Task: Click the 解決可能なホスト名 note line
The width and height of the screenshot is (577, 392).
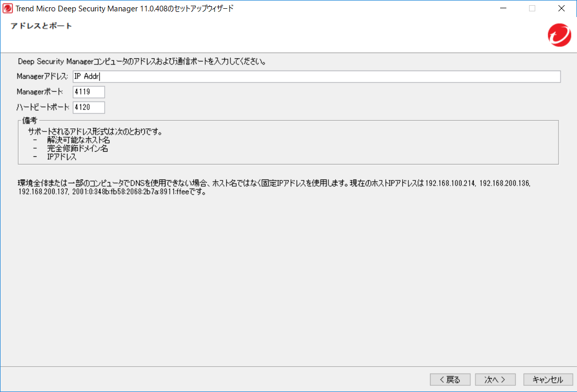Action: 78,140
